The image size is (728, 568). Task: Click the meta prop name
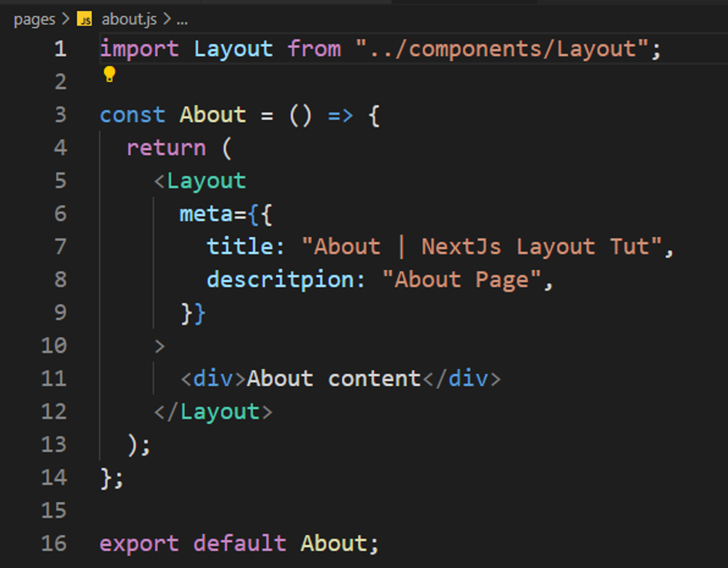coord(206,214)
